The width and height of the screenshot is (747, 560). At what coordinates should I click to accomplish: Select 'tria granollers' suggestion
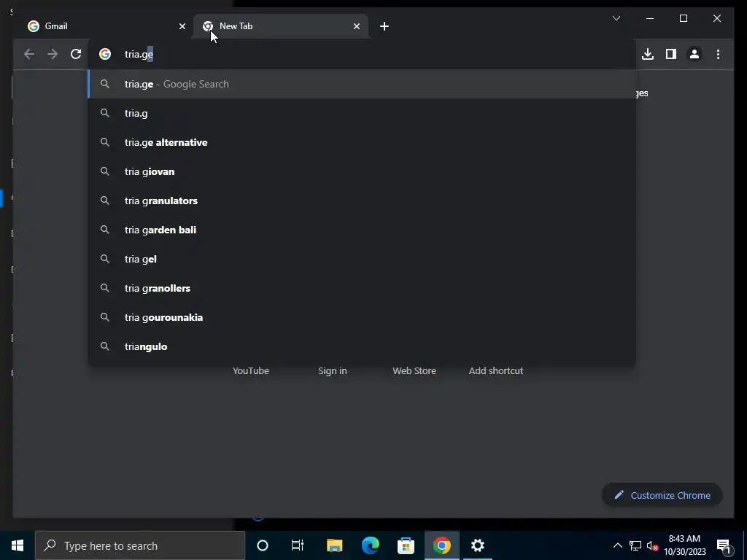click(x=362, y=288)
